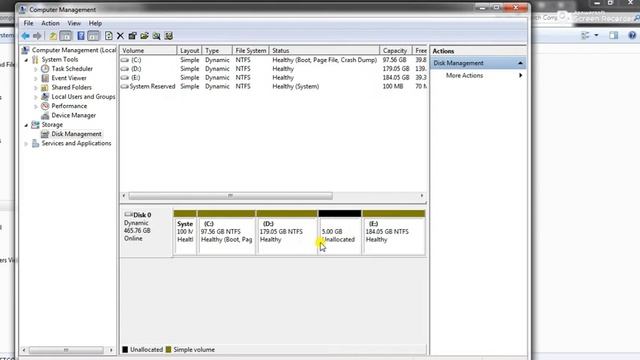Open the View menu

(x=74, y=23)
